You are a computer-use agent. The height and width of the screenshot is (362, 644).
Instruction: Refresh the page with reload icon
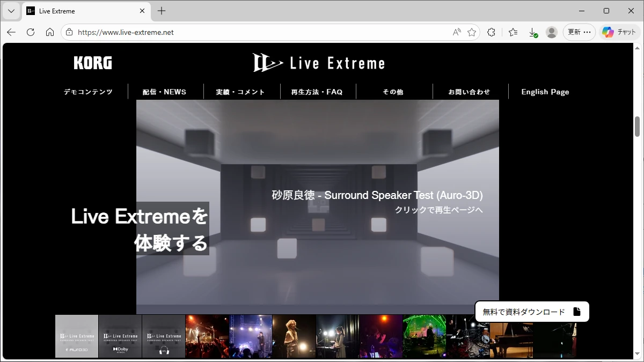coord(31,32)
